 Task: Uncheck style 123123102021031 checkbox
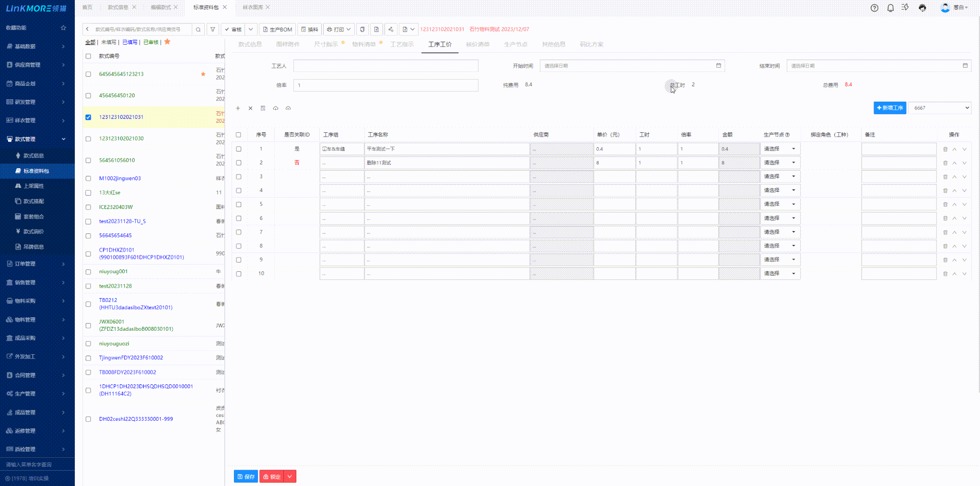pyautogui.click(x=88, y=117)
